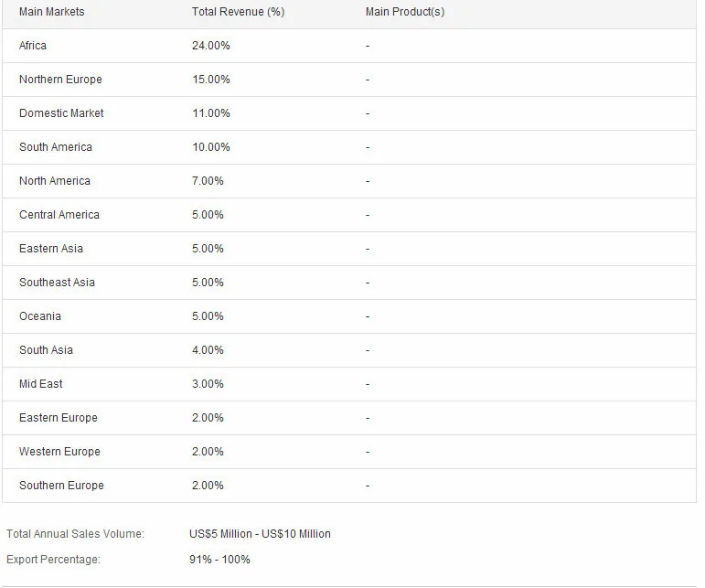Click the Main Markets column header
This screenshot has height=588, width=705.
52,12
